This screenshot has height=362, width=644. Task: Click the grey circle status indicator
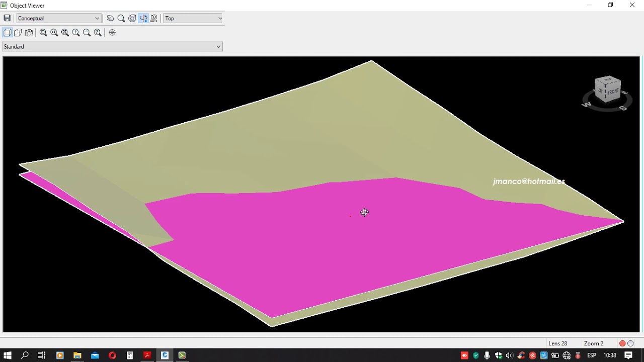630,343
